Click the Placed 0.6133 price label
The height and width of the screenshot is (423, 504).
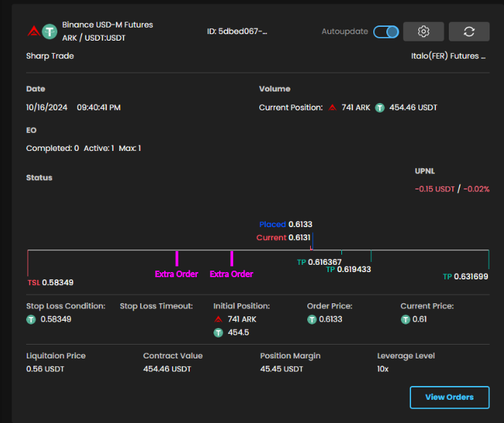[285, 225]
